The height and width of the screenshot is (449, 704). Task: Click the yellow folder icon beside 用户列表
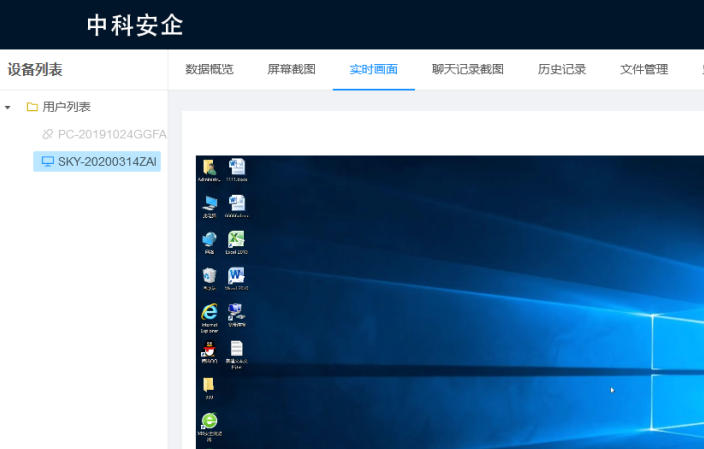pyautogui.click(x=32, y=107)
